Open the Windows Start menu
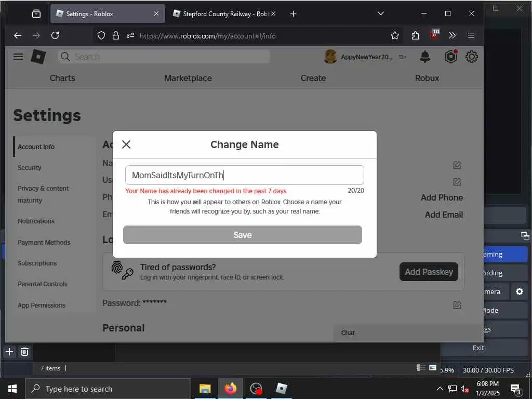This screenshot has height=399, width=532. [x=12, y=389]
